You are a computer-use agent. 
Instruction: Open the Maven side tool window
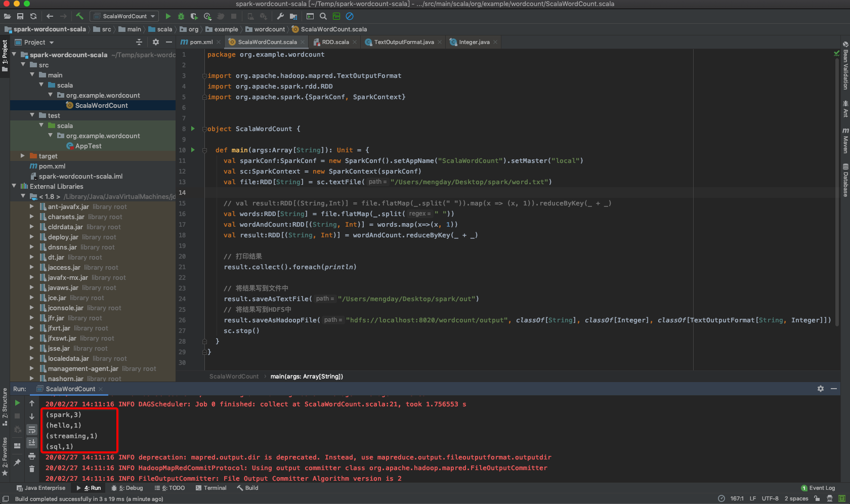[x=845, y=140]
